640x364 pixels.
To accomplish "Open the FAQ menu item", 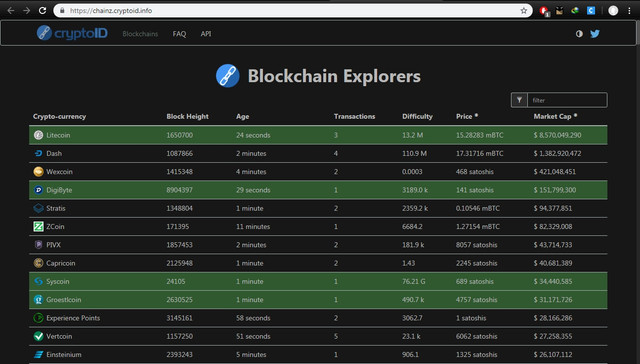I will coord(179,34).
